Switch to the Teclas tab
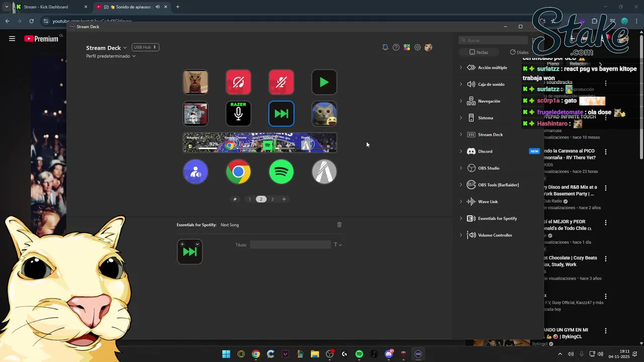Viewport: 644px width, 362px height. [478, 52]
